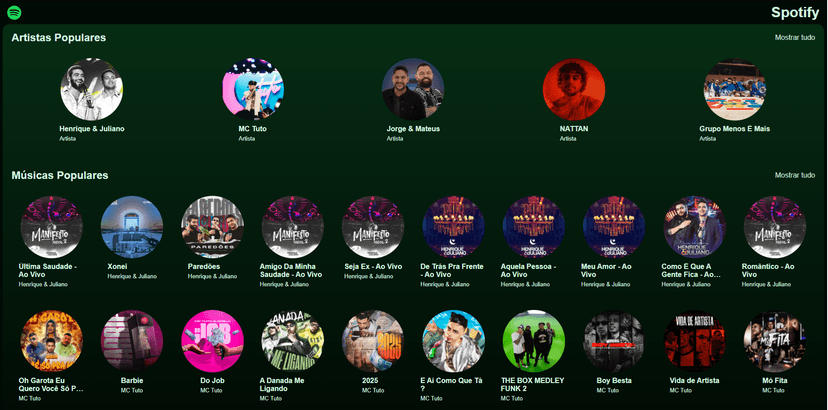Click the Seja Ex - Ao Vivo title

click(x=373, y=266)
